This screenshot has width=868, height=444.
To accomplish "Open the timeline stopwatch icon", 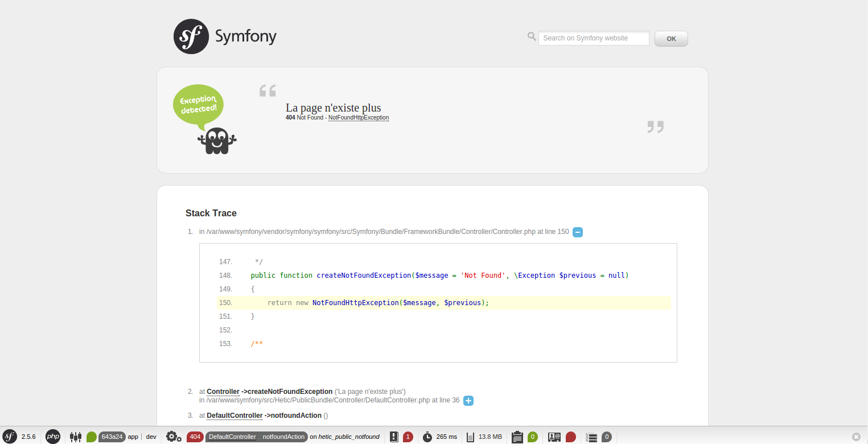I will tap(427, 437).
